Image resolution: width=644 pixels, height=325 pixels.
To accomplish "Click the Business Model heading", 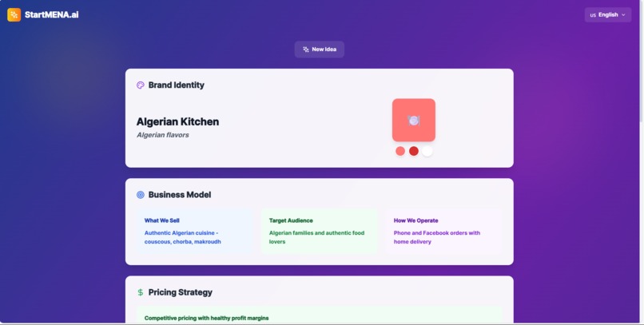I will [180, 195].
